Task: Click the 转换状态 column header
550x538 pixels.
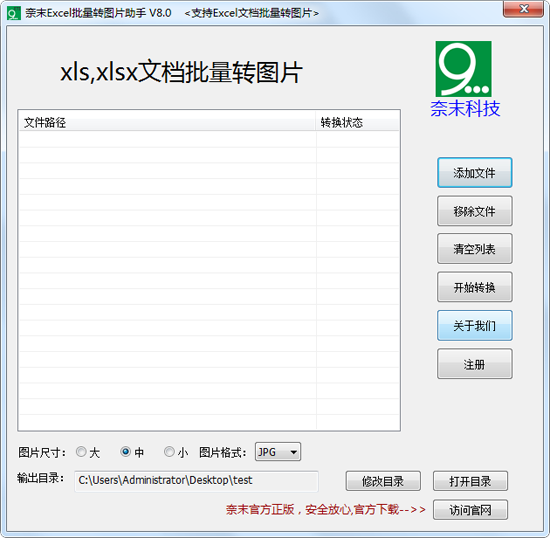Action: pyautogui.click(x=357, y=122)
